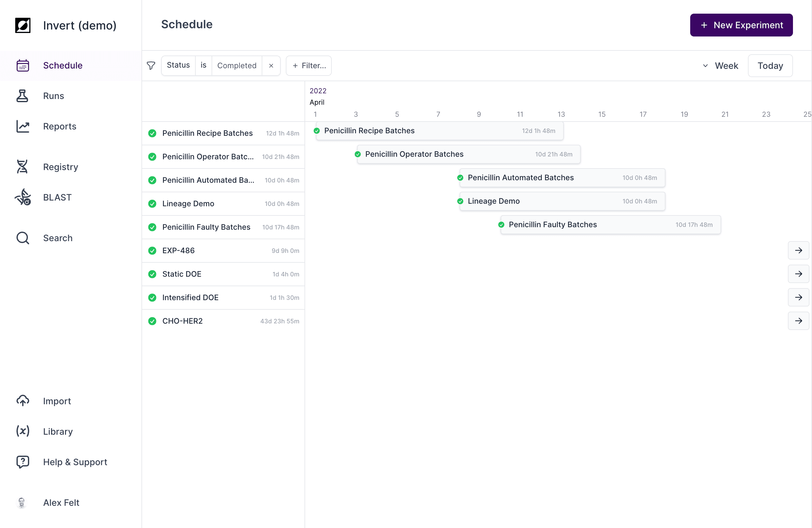Open the Status field selector in filter
Viewport: 812px width, 528px height.
pyautogui.click(x=178, y=66)
